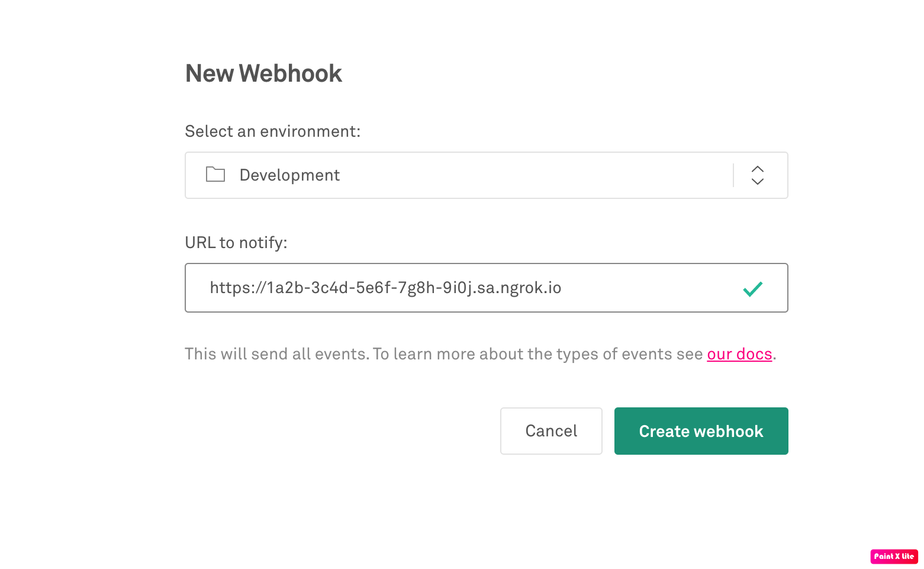
Task: Click the validation check icon to re-verify URL
Action: click(752, 288)
